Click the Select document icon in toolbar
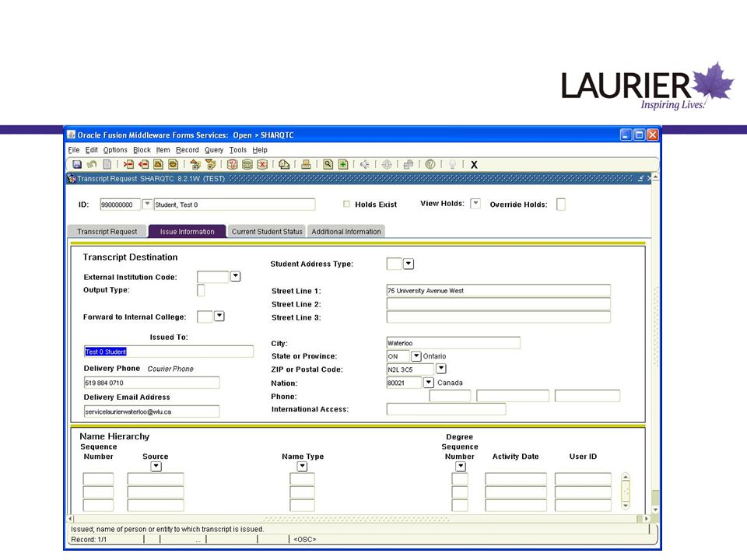This screenshot has height=560, width=747. pos(107,164)
